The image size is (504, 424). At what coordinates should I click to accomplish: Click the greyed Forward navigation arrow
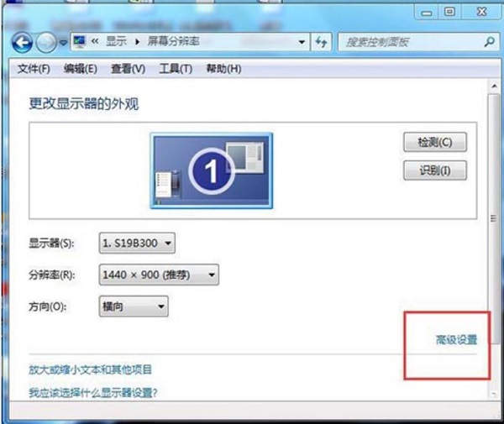(46, 42)
